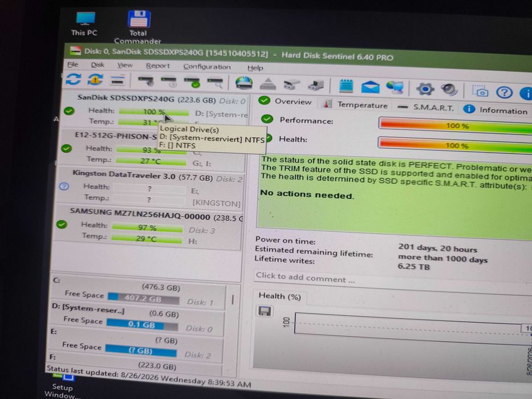Click the floppy save icon on health graph
This screenshot has width=532, height=399.
(265, 311)
